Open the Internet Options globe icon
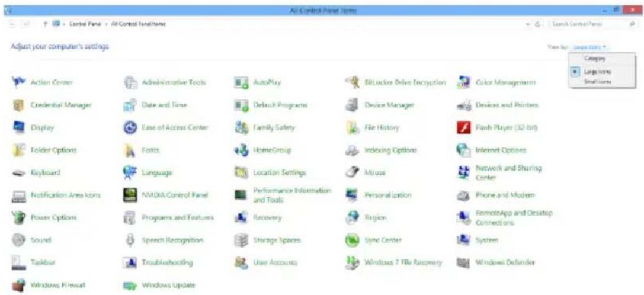Image resolution: width=644 pixels, height=295 pixels. 463,150
